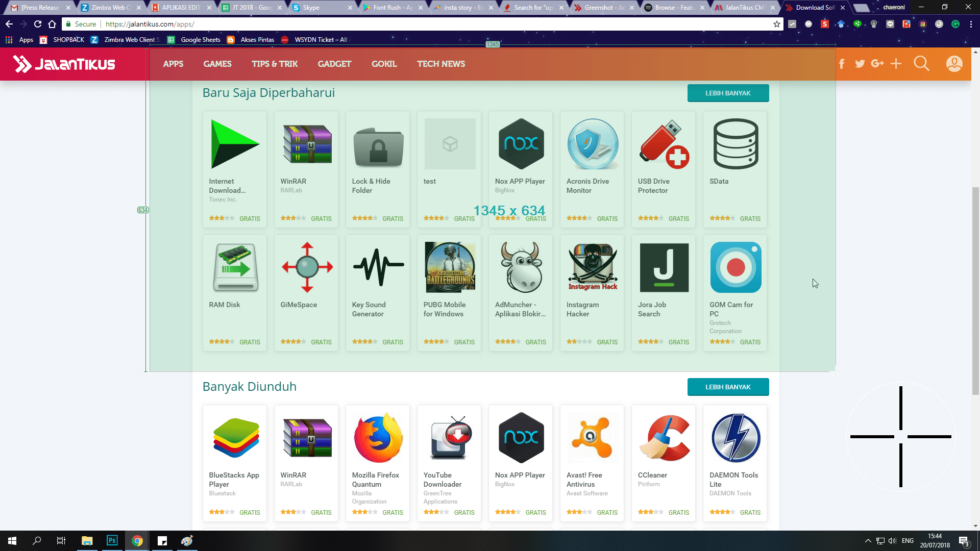Open the GAMES menu

pyautogui.click(x=217, y=64)
